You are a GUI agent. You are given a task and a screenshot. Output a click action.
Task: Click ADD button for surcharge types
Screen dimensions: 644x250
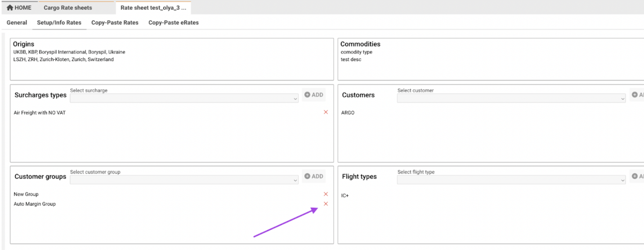(313, 95)
